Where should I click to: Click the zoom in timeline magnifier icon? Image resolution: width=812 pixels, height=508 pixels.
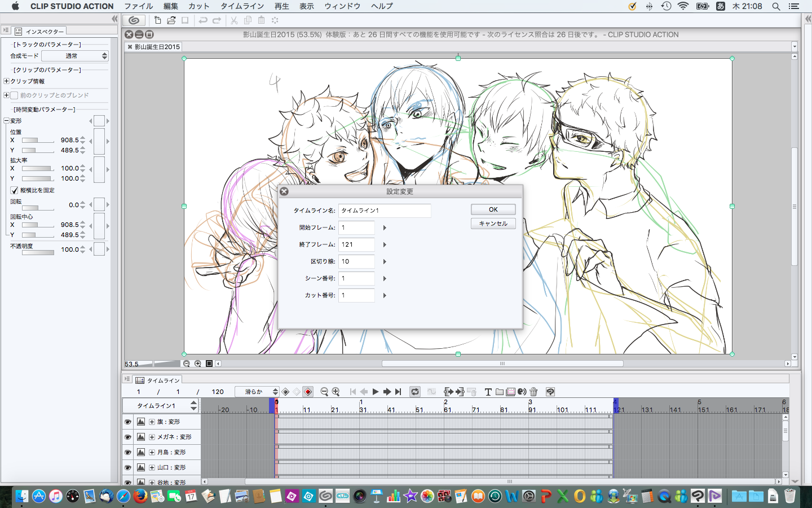tap(336, 392)
